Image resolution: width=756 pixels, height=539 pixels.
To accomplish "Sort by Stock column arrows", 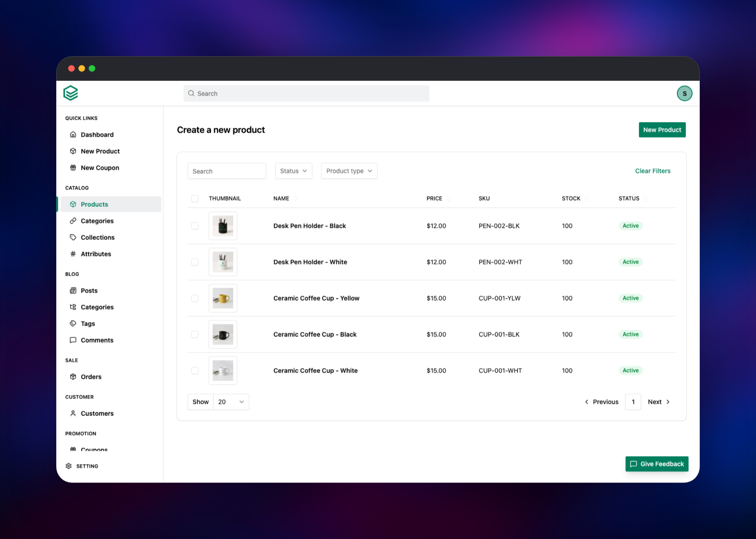I will coord(586,198).
